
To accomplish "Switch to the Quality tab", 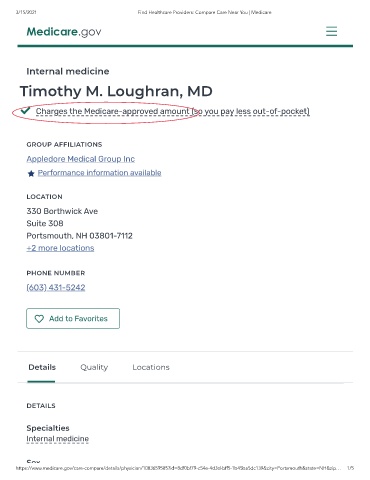I will point(94,367).
